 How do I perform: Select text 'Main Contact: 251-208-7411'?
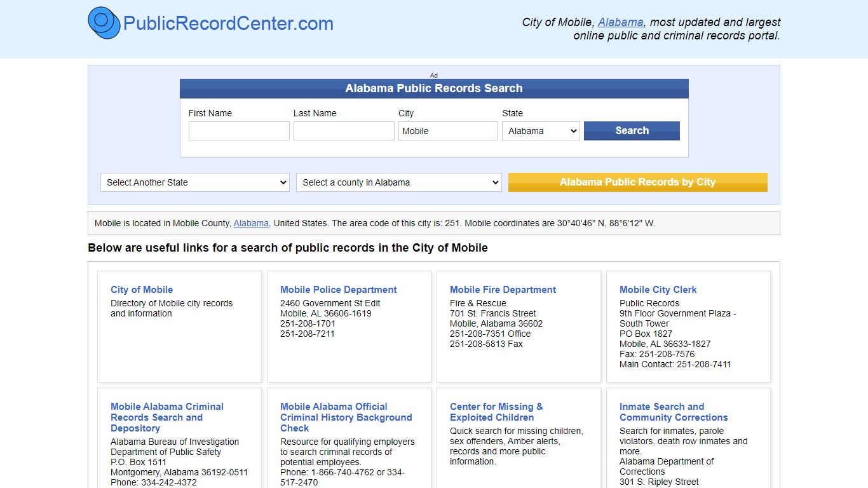coord(675,364)
